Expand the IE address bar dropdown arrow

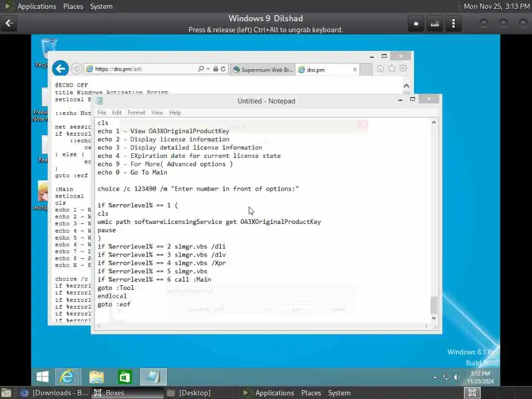pyautogui.click(x=208, y=69)
